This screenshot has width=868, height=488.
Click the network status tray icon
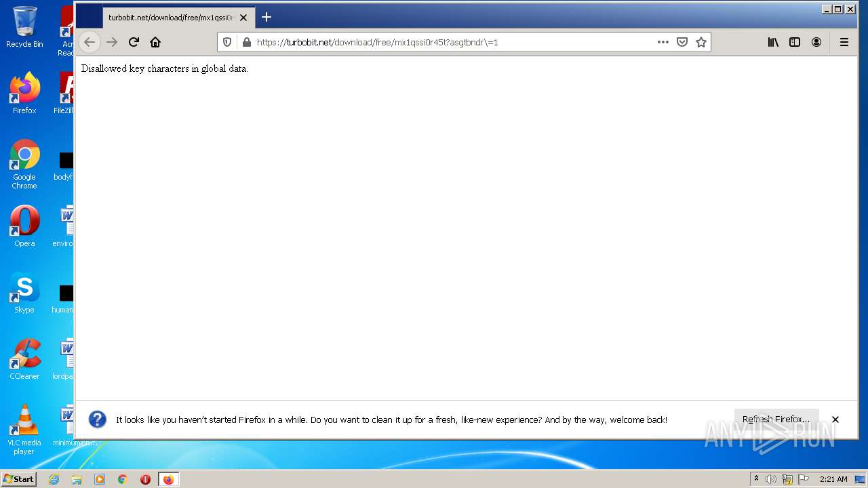pyautogui.click(x=787, y=479)
